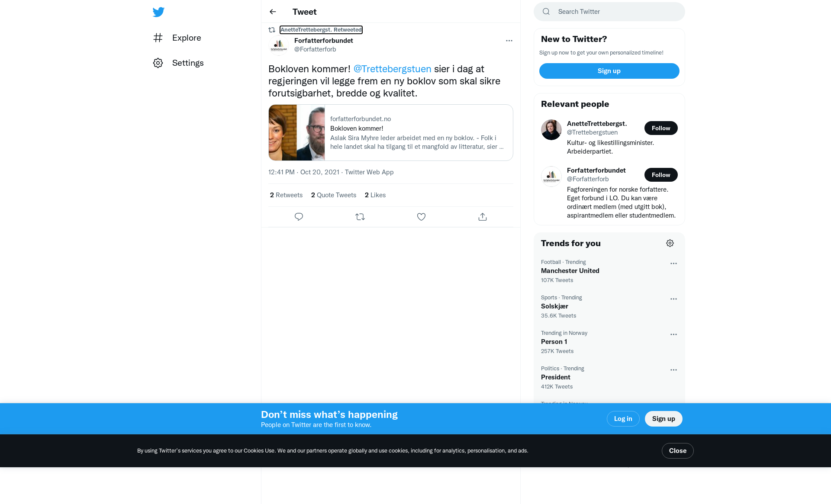Follow AnetteTrettebergst.
The image size is (831, 504).
pyautogui.click(x=661, y=128)
